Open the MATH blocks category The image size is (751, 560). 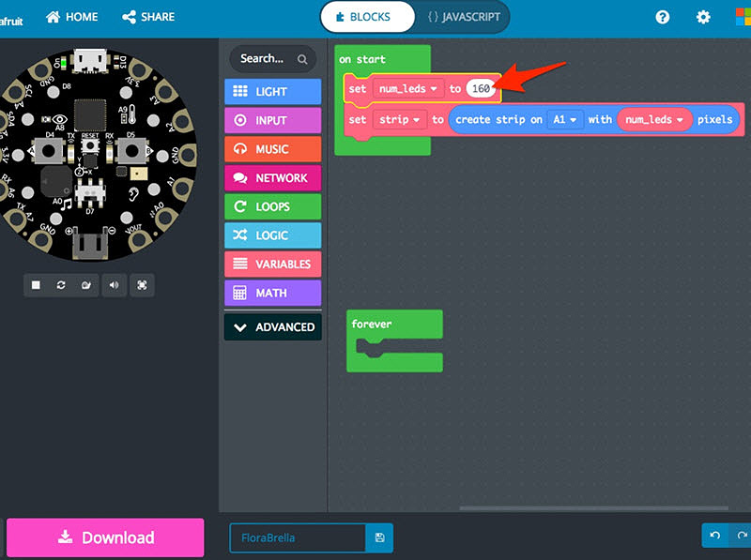coord(272,293)
